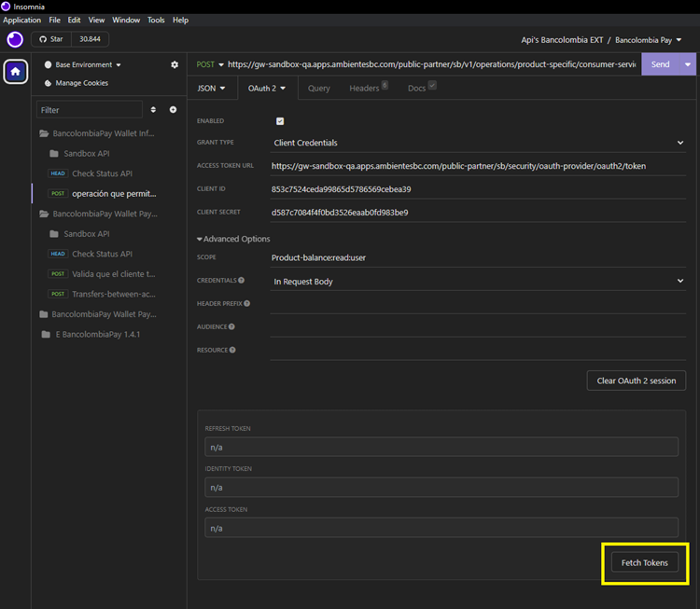Click the GitHub Star button
This screenshot has width=700, height=609.
point(51,39)
